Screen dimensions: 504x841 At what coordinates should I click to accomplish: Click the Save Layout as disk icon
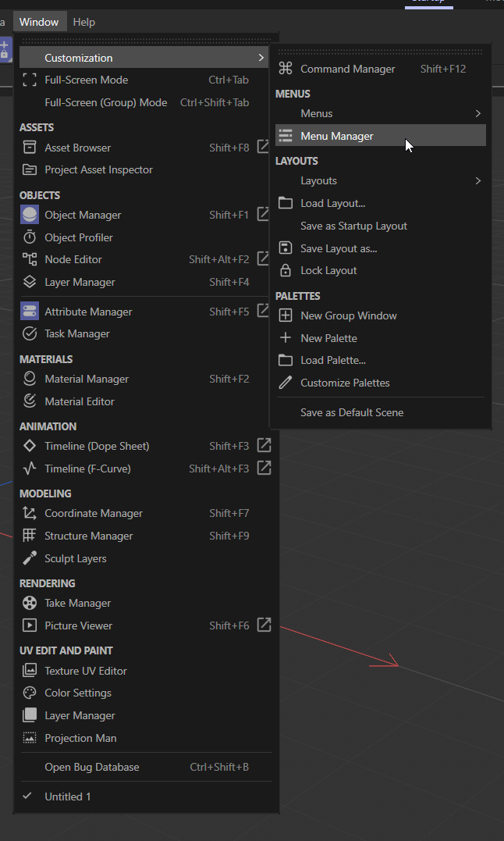[286, 248]
